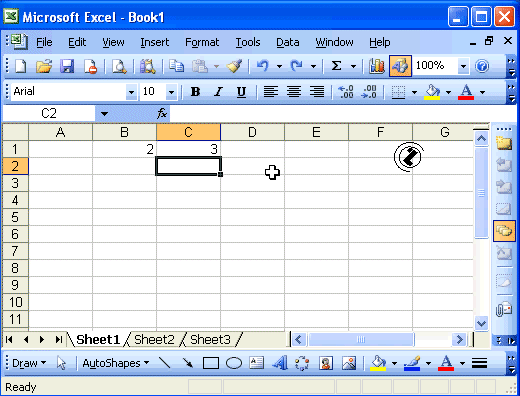This screenshot has height=396, width=520.
Task: Expand the Name Box dropdown arrow
Action: click(x=104, y=114)
